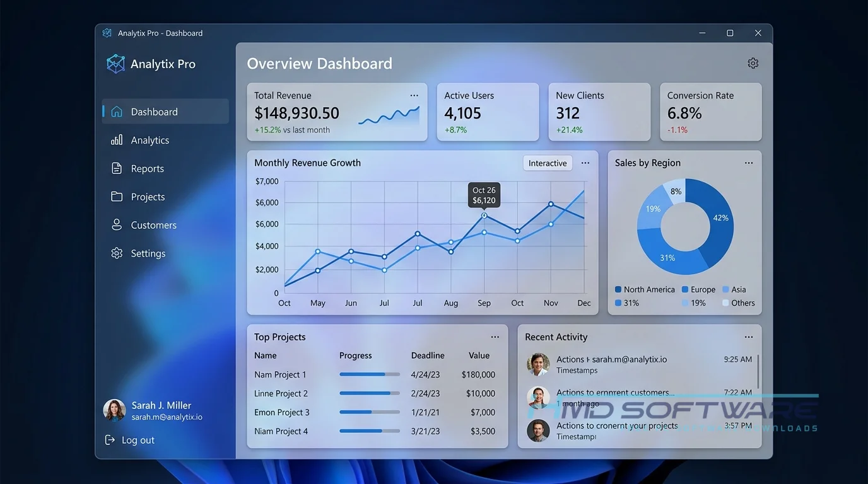The height and width of the screenshot is (484, 868).
Task: Open Settings from the sidebar
Action: click(165, 253)
